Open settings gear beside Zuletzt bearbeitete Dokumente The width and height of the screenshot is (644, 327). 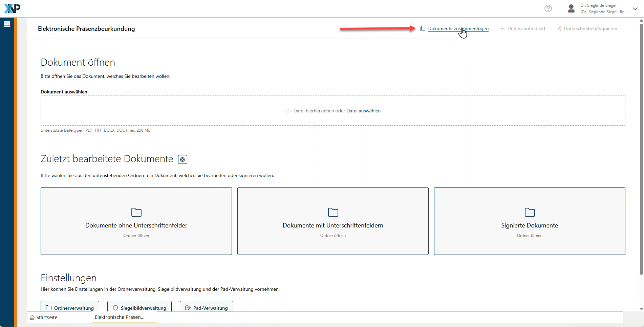point(183,159)
